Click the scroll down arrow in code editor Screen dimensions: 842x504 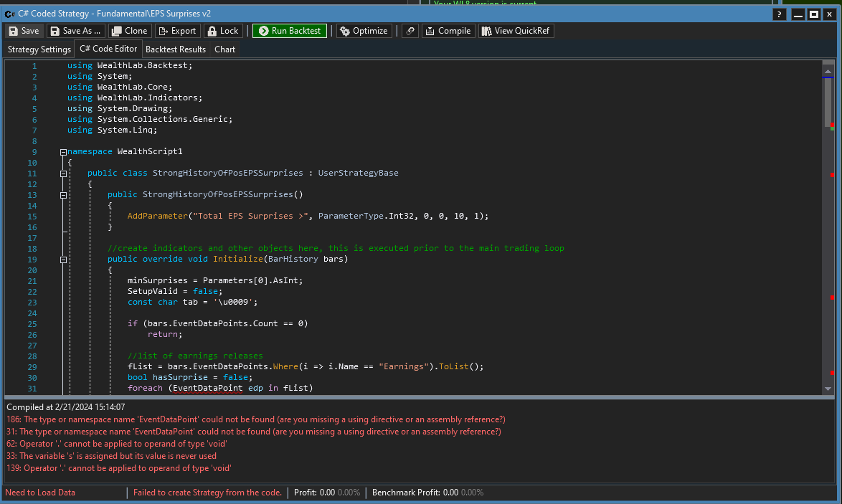(x=828, y=388)
